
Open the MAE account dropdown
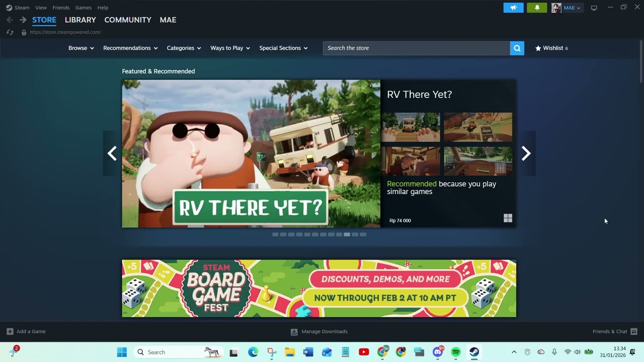[x=572, y=8]
